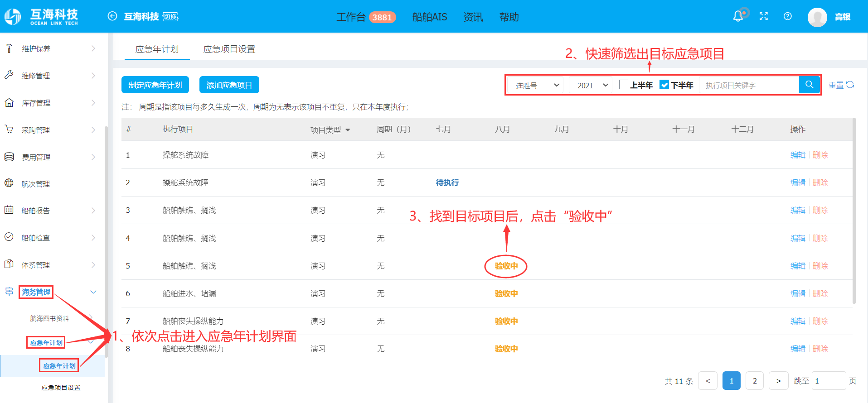Click the 采购管理 cart icon
The width and height of the screenshot is (868, 403).
click(9, 130)
